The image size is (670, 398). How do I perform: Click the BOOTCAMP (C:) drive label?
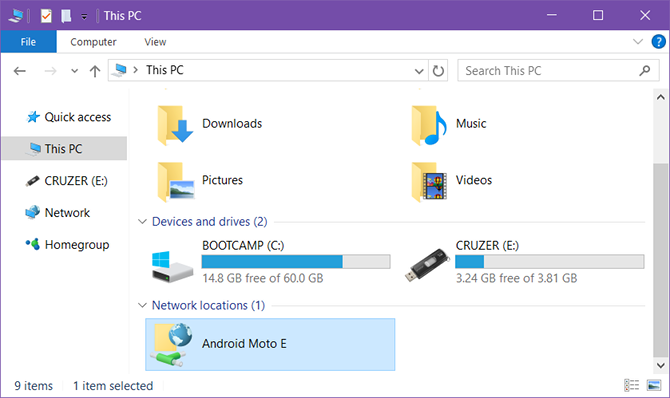243,245
